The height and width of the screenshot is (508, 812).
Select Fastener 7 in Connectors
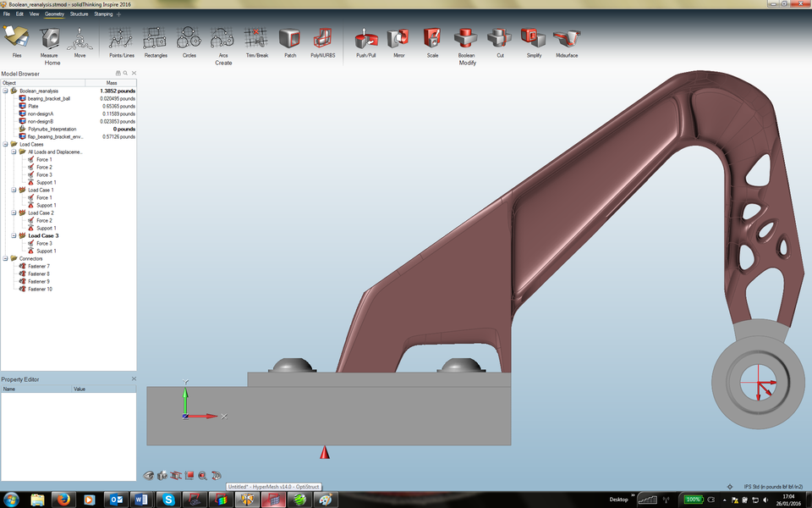[x=39, y=266]
